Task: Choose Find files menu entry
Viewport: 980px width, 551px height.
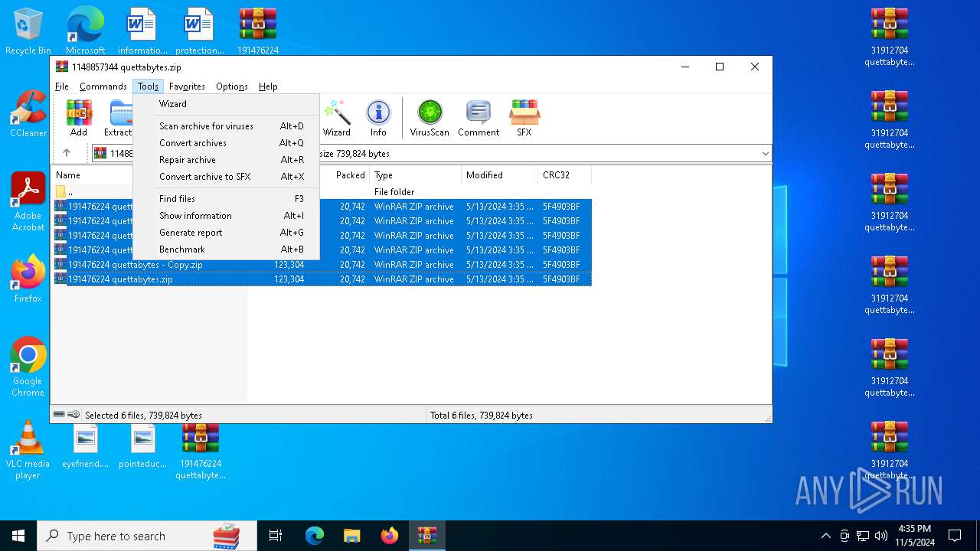Action: 226,199
